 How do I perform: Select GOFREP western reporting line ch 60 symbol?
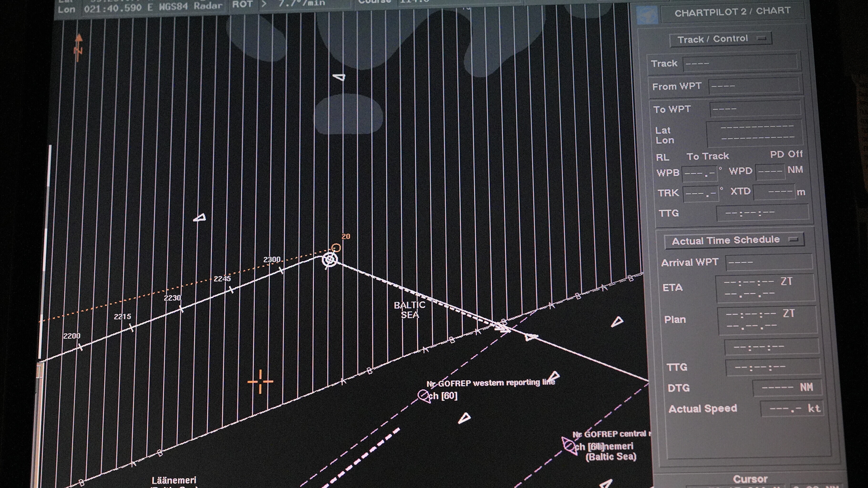click(x=424, y=395)
